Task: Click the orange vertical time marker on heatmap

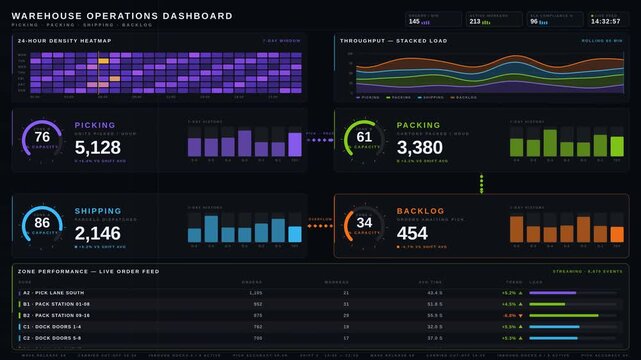Action: (x=98, y=73)
